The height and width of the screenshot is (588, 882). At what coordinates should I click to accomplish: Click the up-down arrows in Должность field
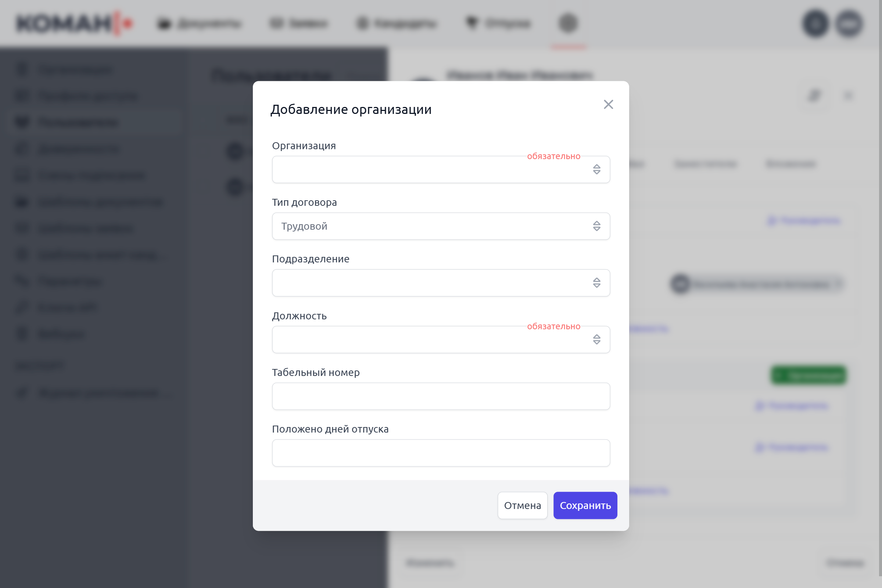click(596, 339)
